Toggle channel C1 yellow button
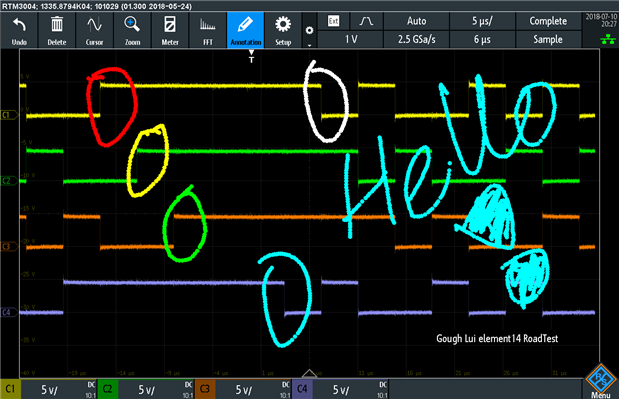 [x=10, y=389]
